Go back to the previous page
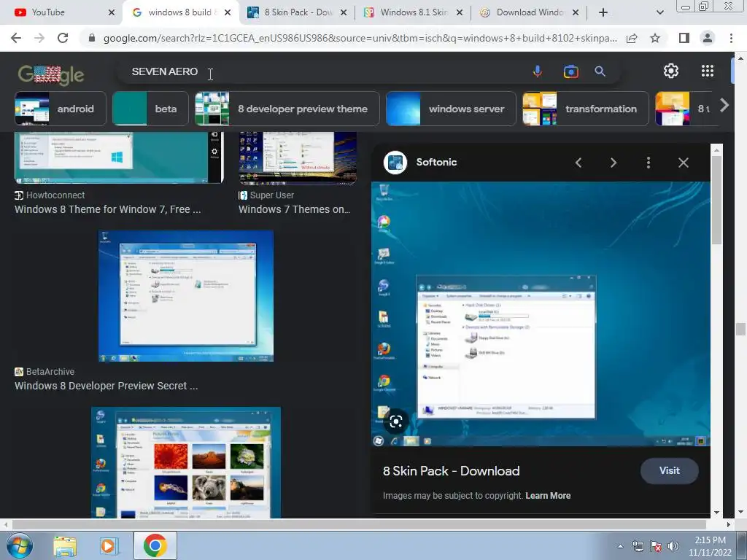 16,38
